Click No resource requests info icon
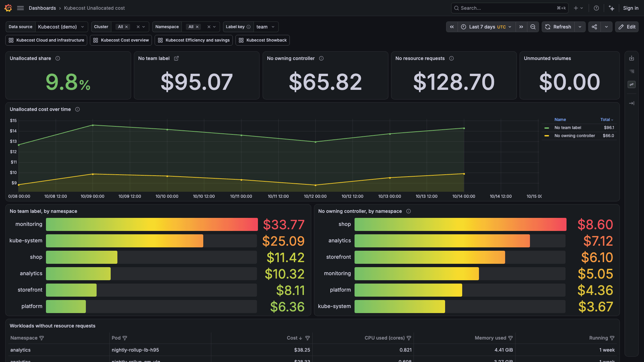 451,58
